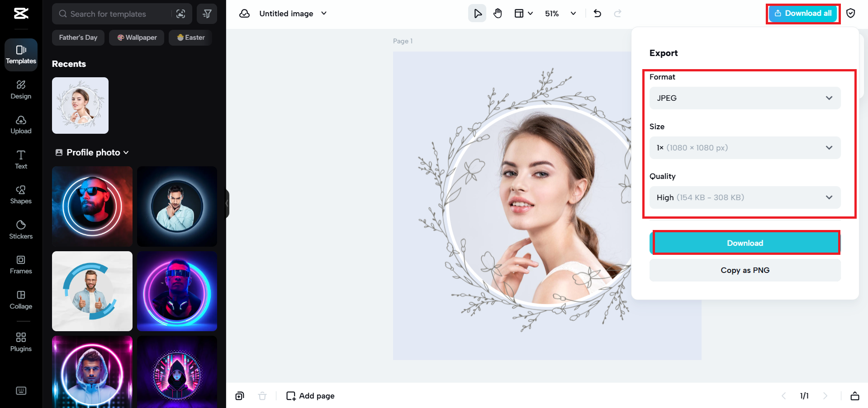Click the Download all button
Viewport: 868px width, 408px height.
pos(803,14)
